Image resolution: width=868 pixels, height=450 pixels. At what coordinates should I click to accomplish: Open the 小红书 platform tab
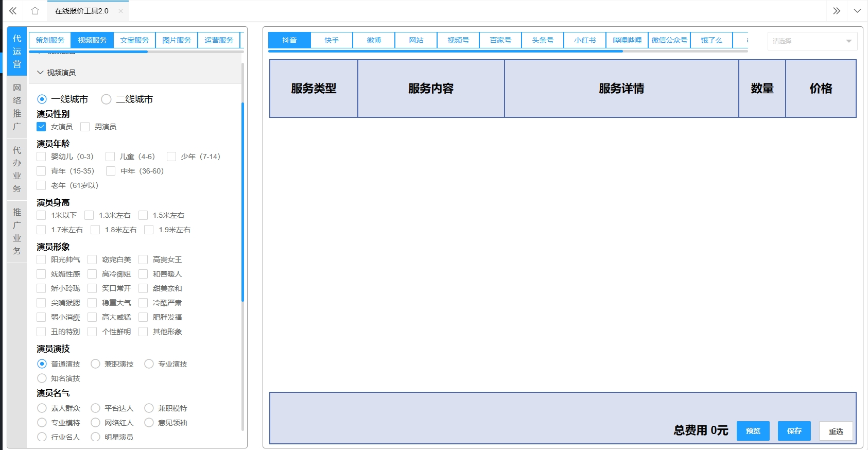coord(585,40)
